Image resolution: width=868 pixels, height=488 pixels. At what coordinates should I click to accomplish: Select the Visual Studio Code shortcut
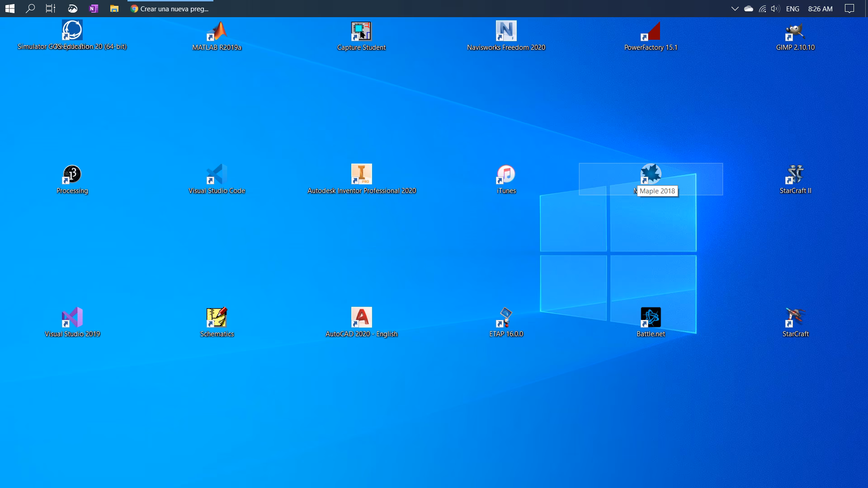[217, 179]
